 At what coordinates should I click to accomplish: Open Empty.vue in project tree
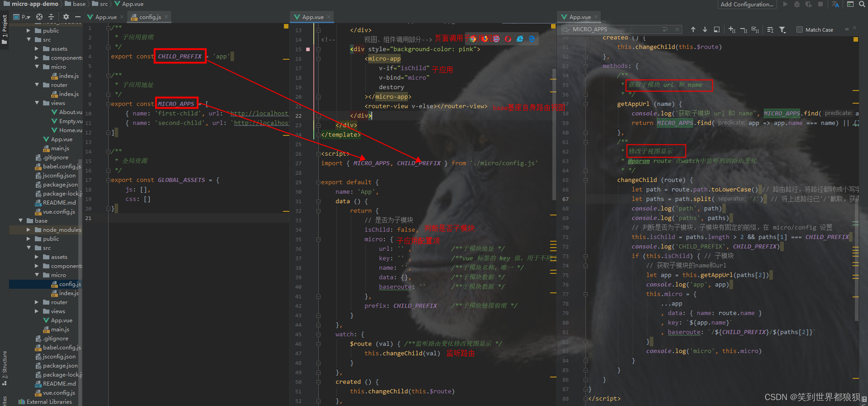click(x=67, y=121)
